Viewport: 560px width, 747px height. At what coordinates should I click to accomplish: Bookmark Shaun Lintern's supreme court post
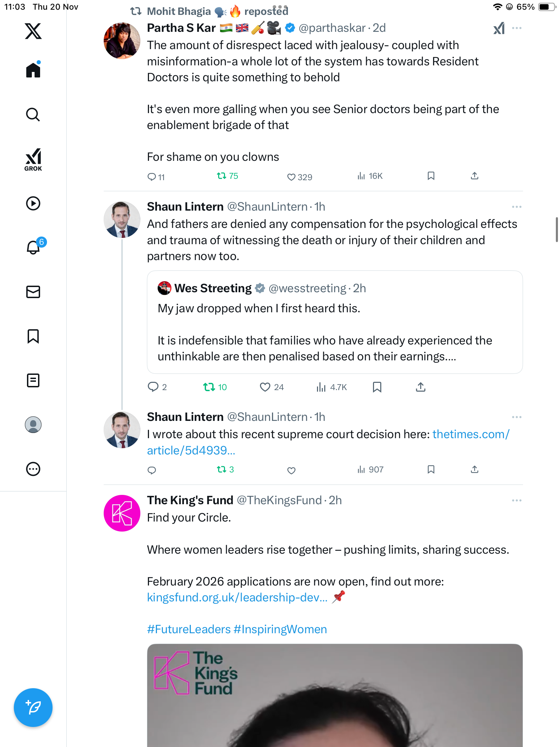(x=431, y=470)
